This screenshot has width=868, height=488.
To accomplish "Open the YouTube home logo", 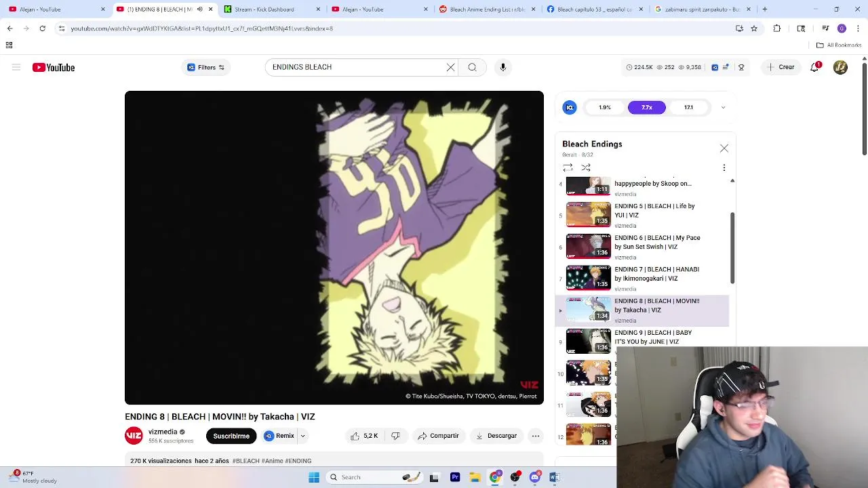I will [x=54, y=68].
